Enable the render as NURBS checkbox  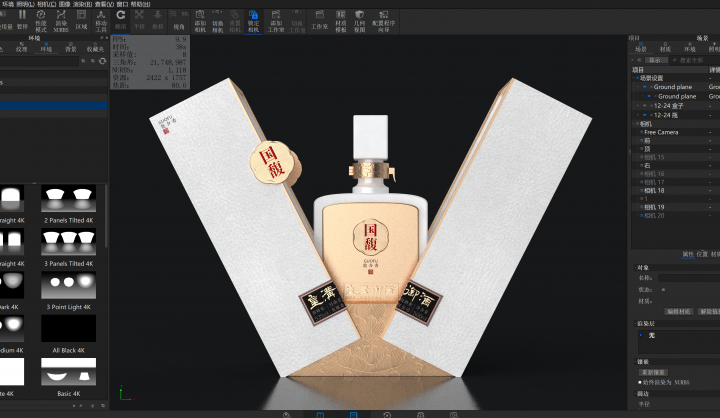[x=640, y=382]
